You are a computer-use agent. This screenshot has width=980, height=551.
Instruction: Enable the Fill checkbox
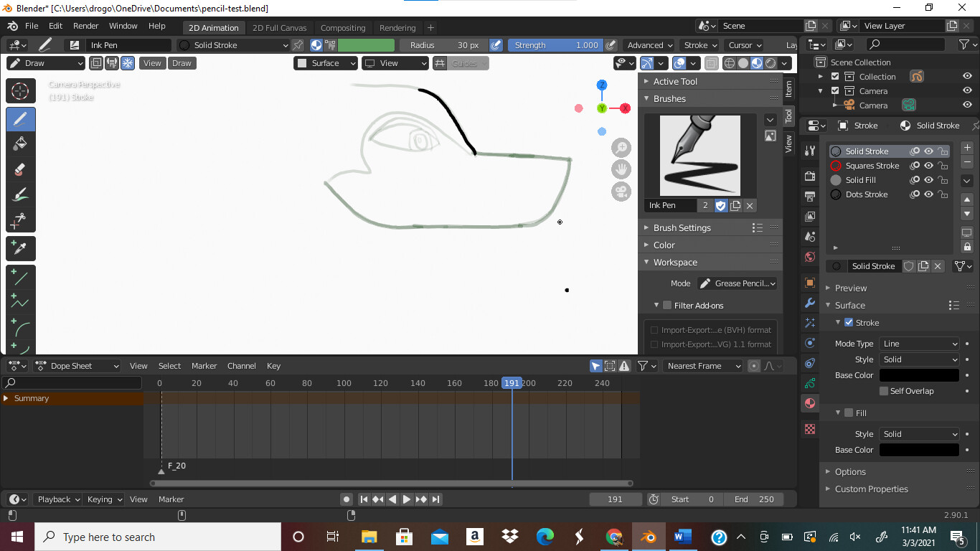pos(849,413)
